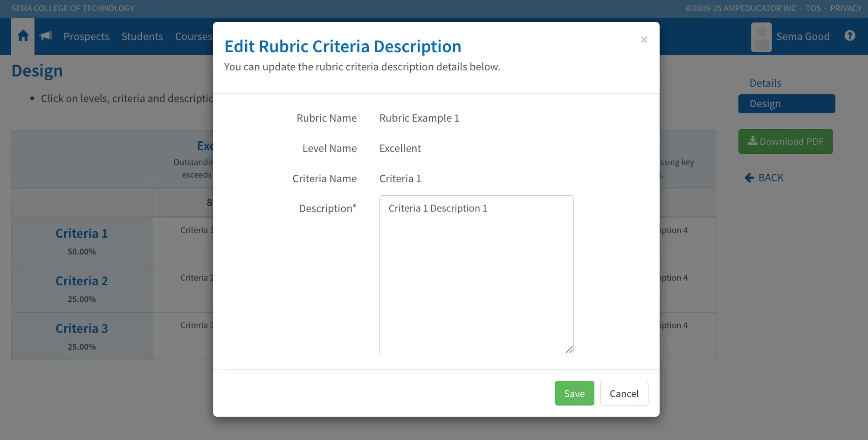Image resolution: width=868 pixels, height=440 pixels.
Task: Cancel editing the description
Action: tap(624, 393)
